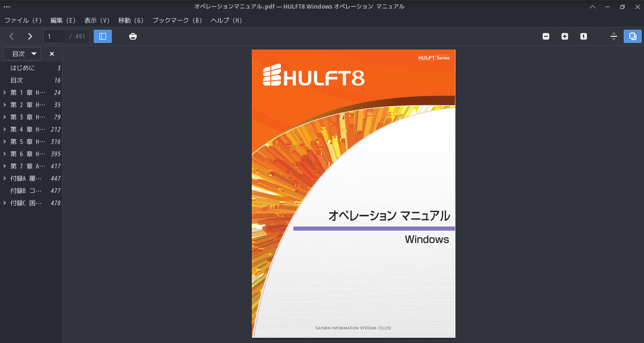The height and width of the screenshot is (343, 644).
Task: Reset zoom to original size icon
Action: (x=584, y=36)
